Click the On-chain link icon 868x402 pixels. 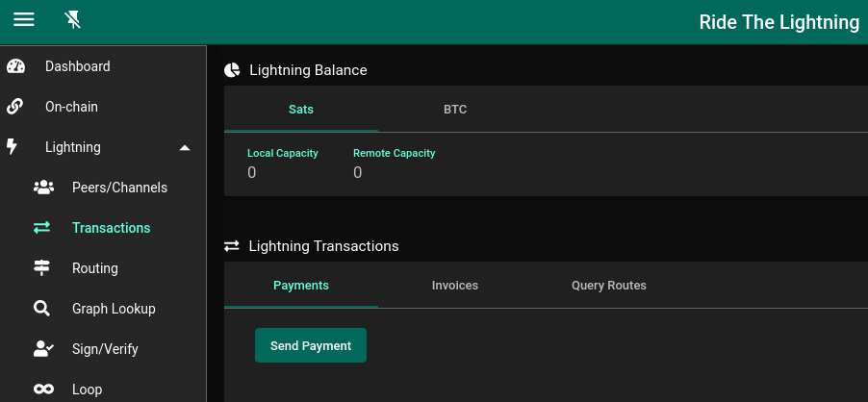[15, 107]
